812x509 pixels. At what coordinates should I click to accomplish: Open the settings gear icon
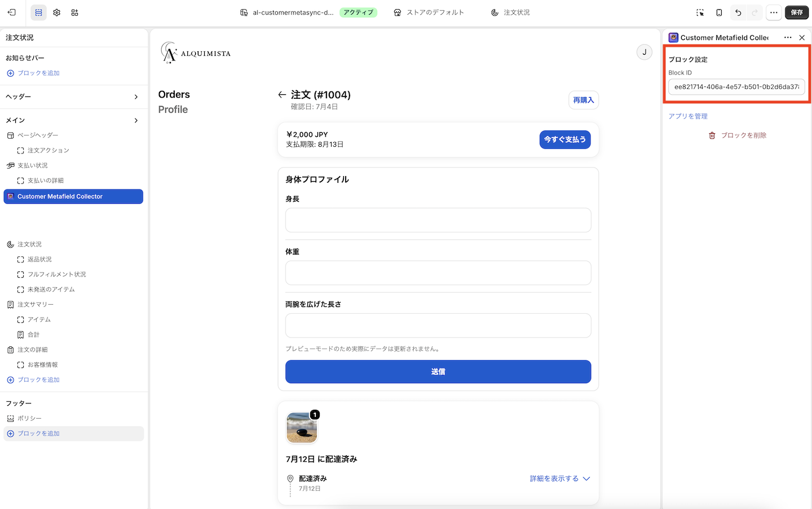click(x=56, y=12)
